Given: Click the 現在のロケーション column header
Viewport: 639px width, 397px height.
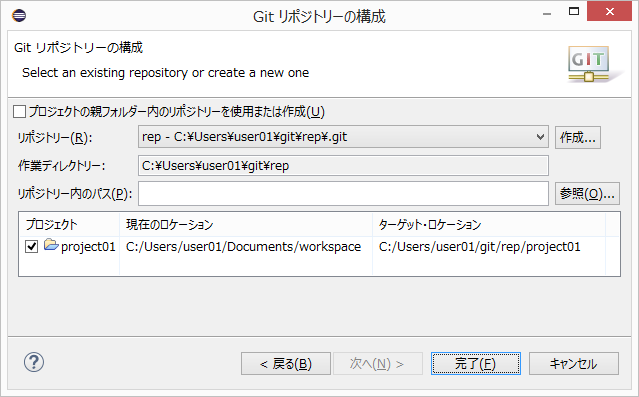Looking at the screenshot, I should click(x=246, y=224).
